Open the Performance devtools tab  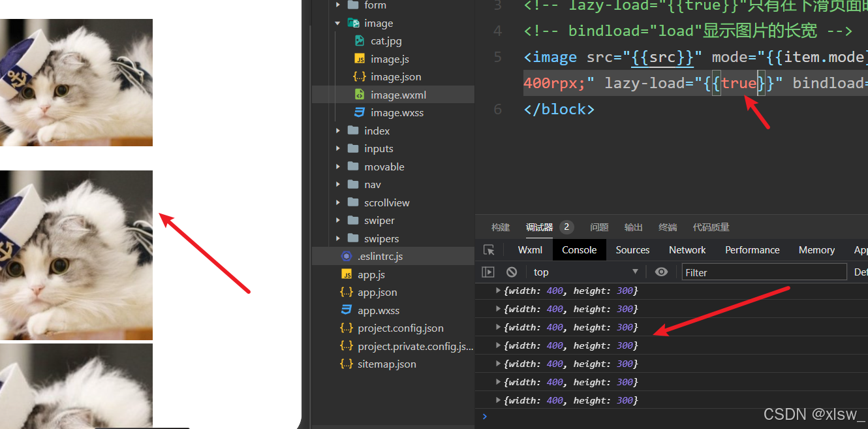pos(752,250)
